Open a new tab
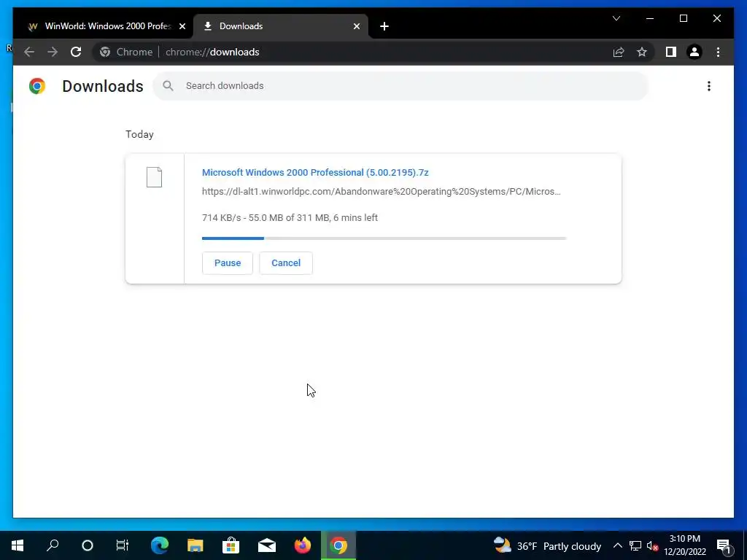 pyautogui.click(x=384, y=26)
